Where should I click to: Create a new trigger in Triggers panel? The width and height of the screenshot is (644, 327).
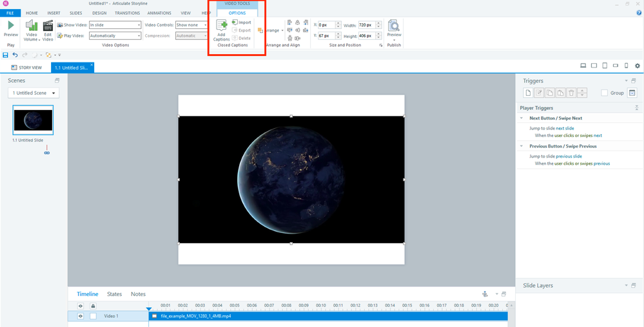pos(528,93)
